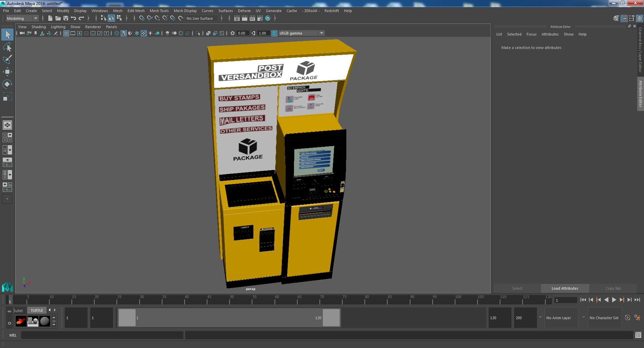Open the Render View window icon
The height and width of the screenshot is (348, 644).
[x=237, y=18]
